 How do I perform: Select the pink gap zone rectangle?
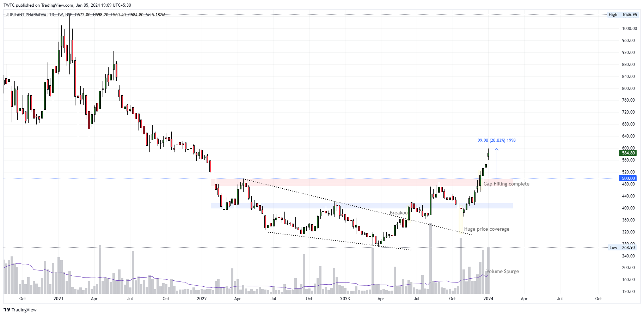[x=362, y=182]
